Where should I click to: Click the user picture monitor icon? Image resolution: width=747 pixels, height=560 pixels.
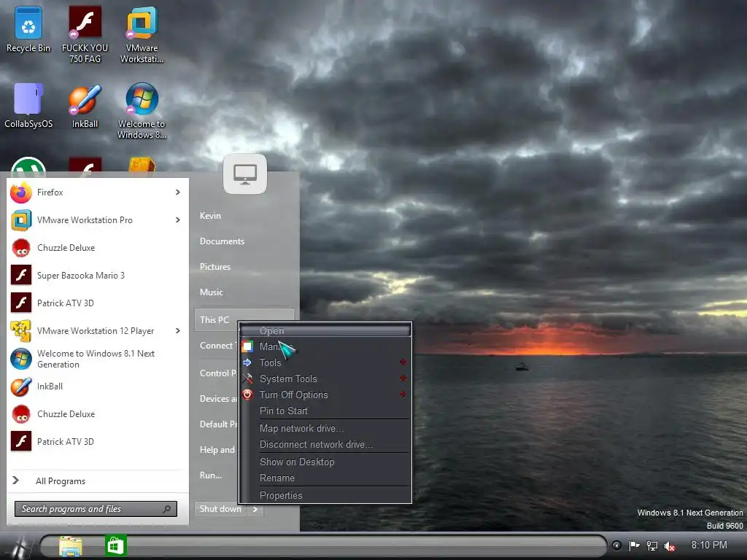point(245,174)
